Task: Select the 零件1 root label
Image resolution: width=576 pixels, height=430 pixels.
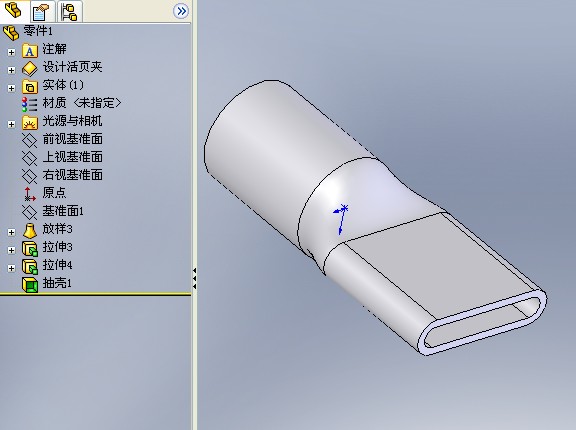Action: pos(38,31)
